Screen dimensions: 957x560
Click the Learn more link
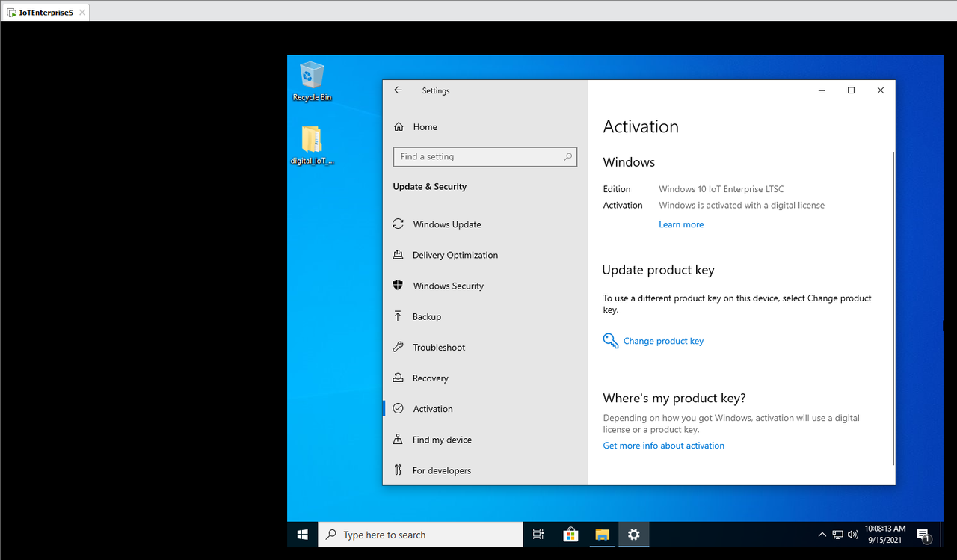[681, 224]
